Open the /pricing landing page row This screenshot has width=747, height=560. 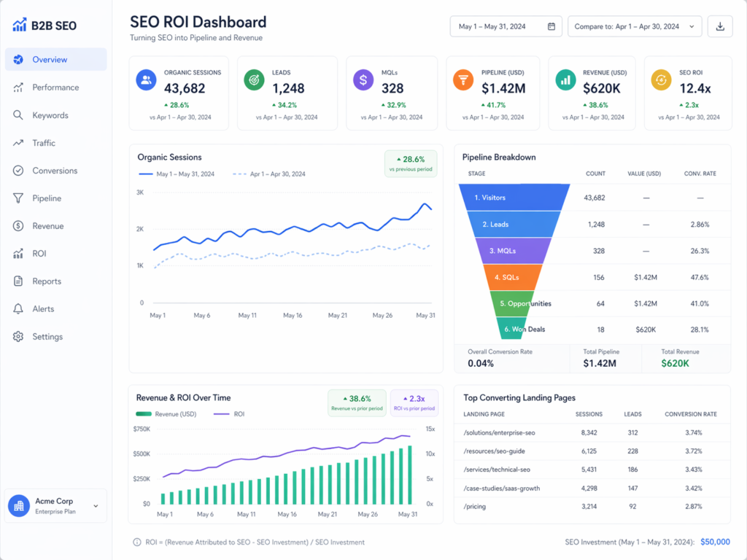pyautogui.click(x=592, y=506)
